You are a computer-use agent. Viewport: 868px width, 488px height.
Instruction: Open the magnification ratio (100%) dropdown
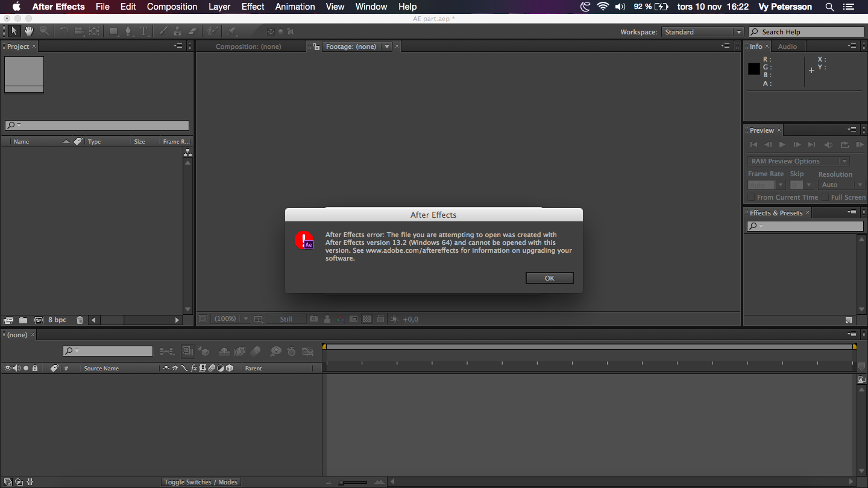[x=232, y=319]
